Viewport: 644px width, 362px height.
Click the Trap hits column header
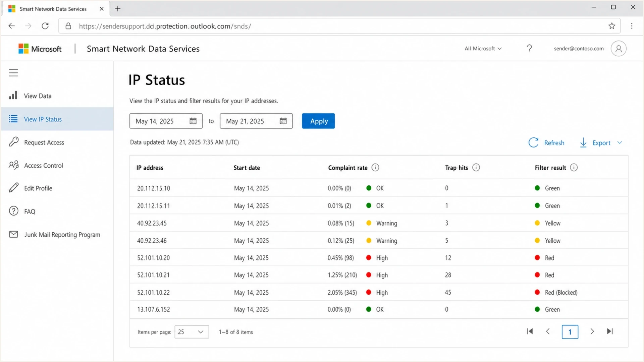tap(457, 168)
